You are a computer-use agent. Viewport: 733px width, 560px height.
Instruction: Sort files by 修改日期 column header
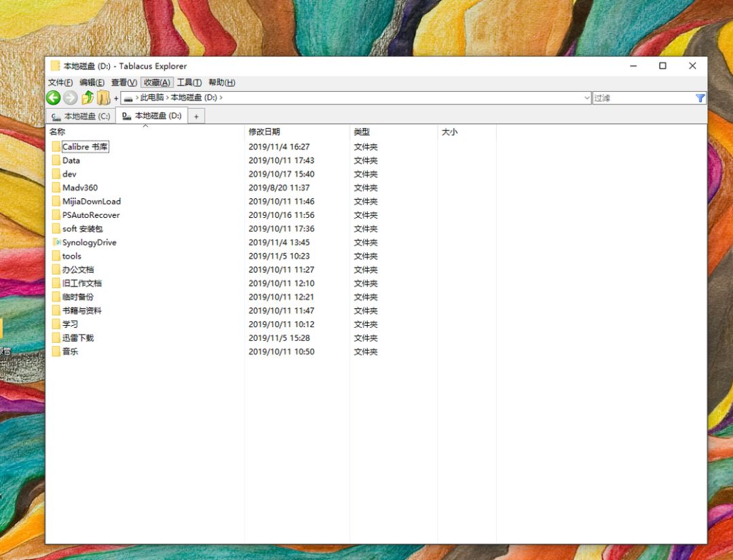pyautogui.click(x=264, y=132)
